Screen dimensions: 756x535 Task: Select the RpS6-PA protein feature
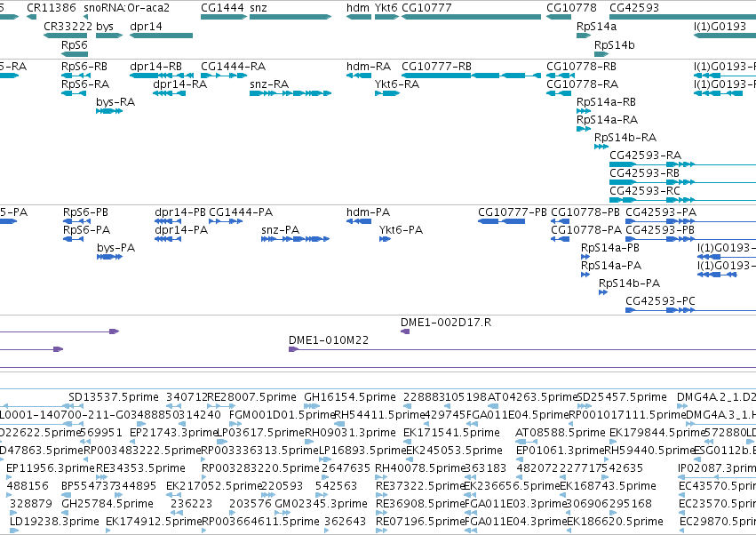point(73,239)
